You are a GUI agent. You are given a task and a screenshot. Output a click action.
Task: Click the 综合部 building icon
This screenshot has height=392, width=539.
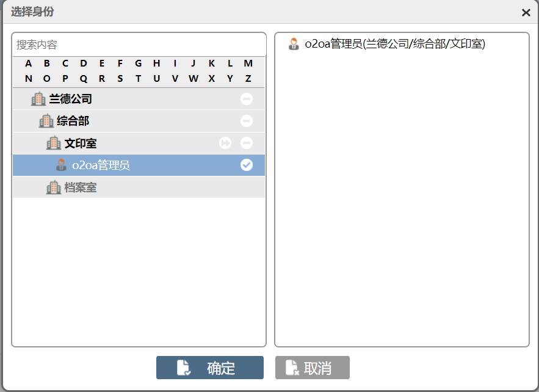pyautogui.click(x=46, y=121)
